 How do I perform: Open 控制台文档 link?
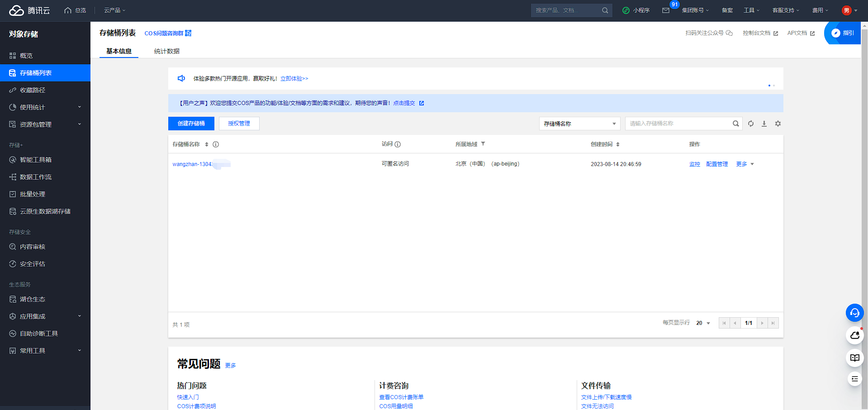pyautogui.click(x=760, y=33)
